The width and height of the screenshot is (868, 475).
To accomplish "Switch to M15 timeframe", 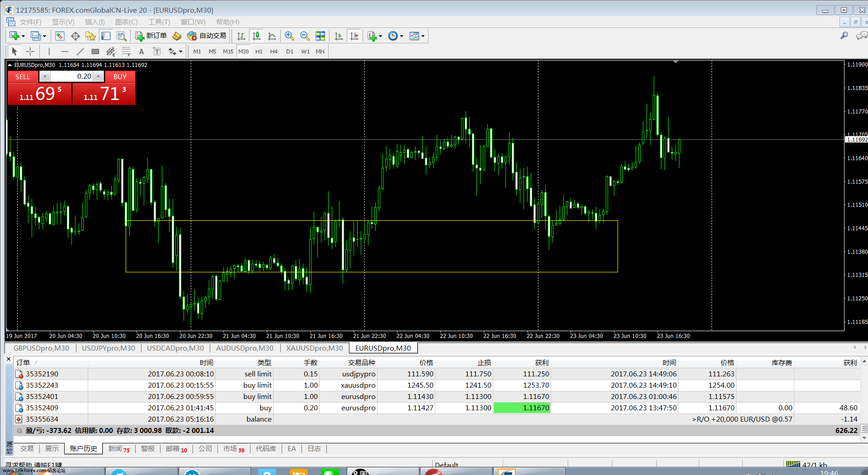I will (x=228, y=52).
